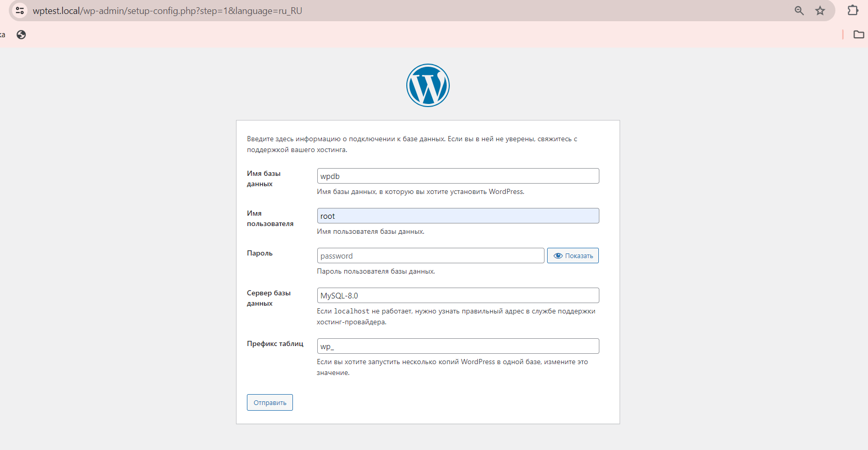
Task: Click hint text Имя пользователя базы данных.
Action: [x=371, y=231]
